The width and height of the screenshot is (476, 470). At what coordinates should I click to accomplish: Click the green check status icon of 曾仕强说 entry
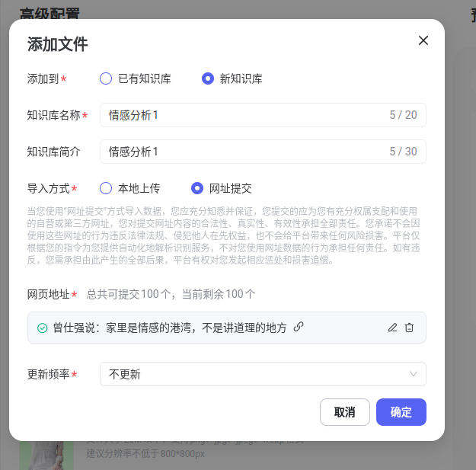tap(42, 328)
